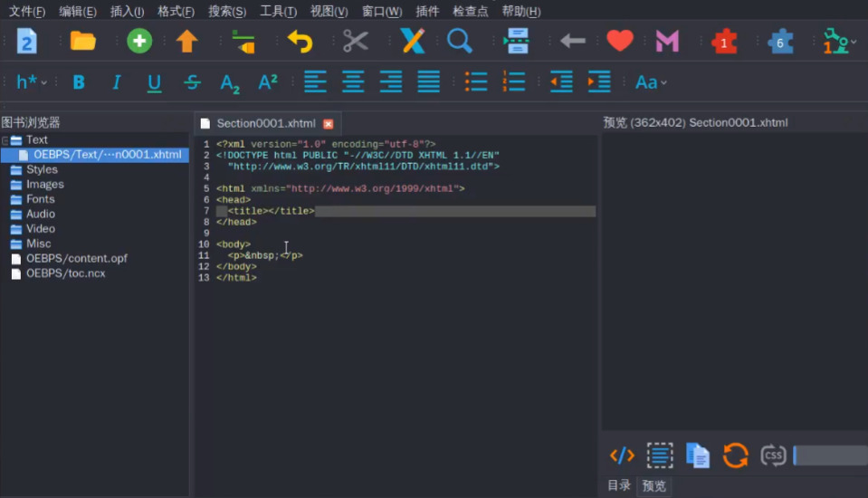868x498 pixels.
Task: Collapse the Text folder in the book browser
Action: click(x=5, y=140)
